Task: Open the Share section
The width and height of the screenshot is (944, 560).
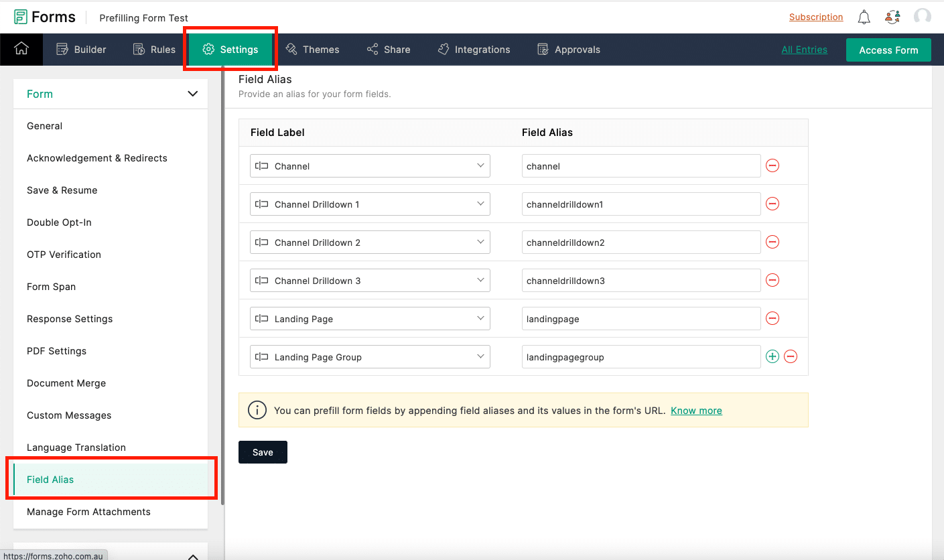Action: pyautogui.click(x=389, y=49)
